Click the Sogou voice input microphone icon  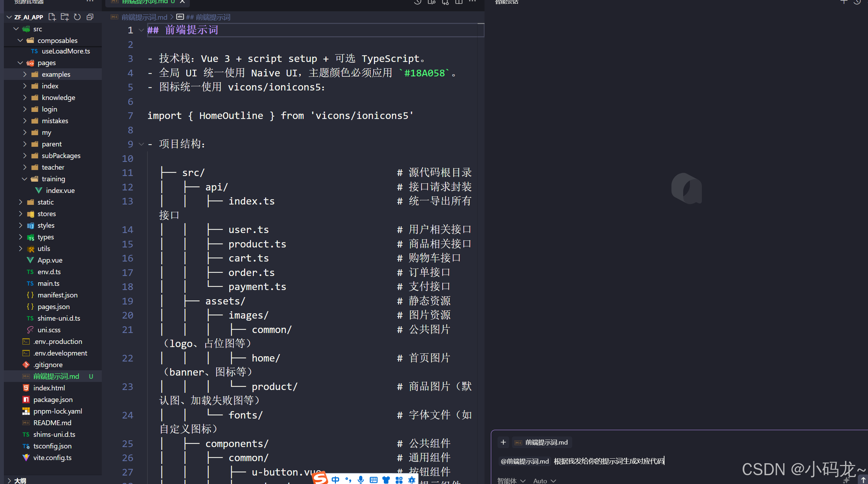tap(361, 480)
